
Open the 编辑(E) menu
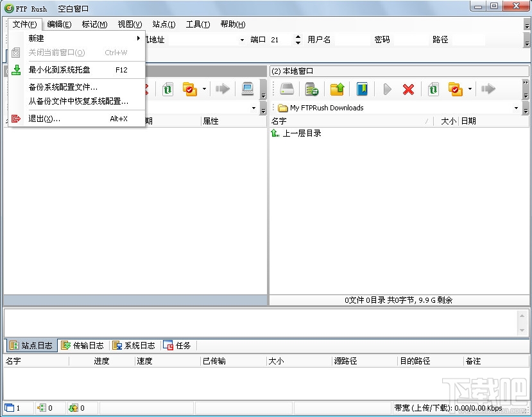(60, 24)
